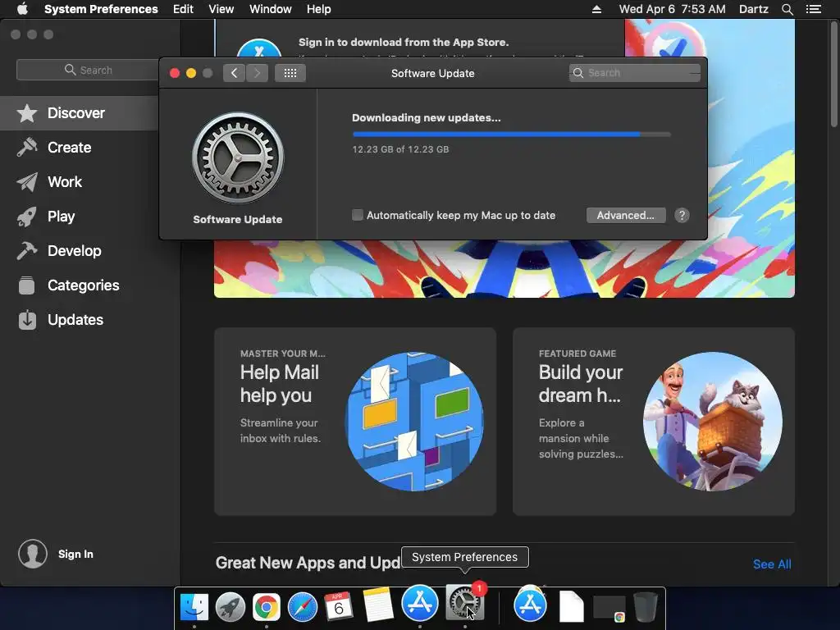The image size is (840, 630).
Task: Click the Dartz user name in menu bar
Action: tap(753, 9)
